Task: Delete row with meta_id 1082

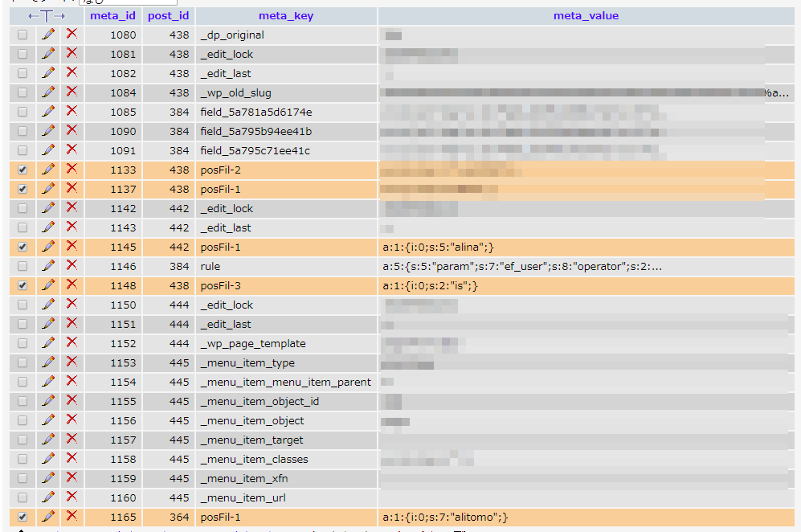Action: pyautogui.click(x=72, y=72)
